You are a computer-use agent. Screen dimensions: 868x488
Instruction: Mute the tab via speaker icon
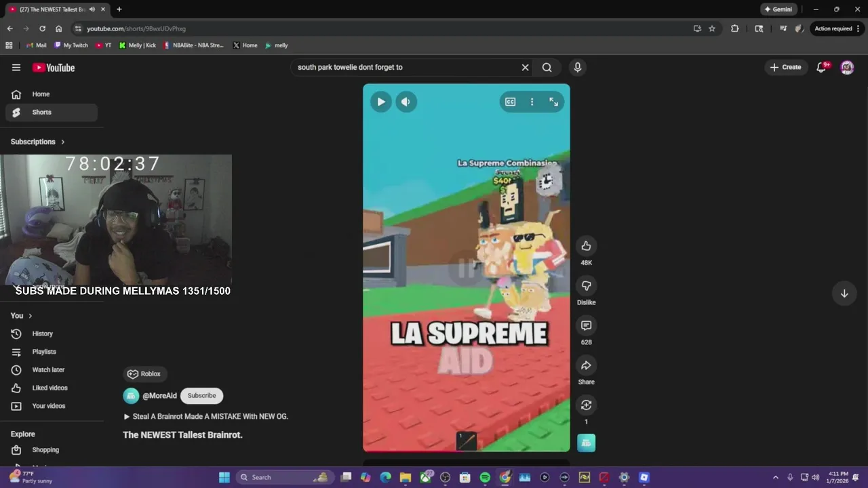click(x=92, y=9)
